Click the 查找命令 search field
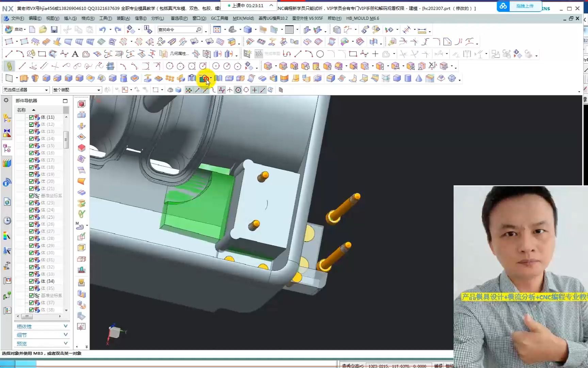Screen dimensions: 588x368 [180, 30]
